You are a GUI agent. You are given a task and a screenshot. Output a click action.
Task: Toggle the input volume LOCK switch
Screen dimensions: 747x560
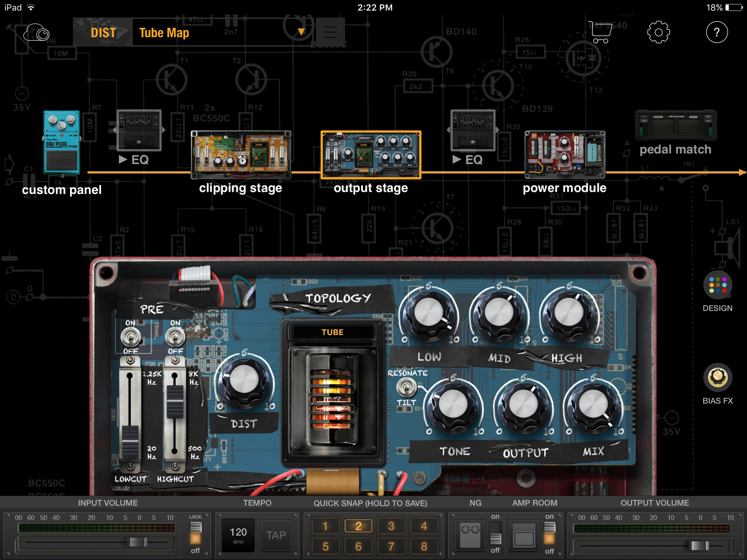point(195,534)
